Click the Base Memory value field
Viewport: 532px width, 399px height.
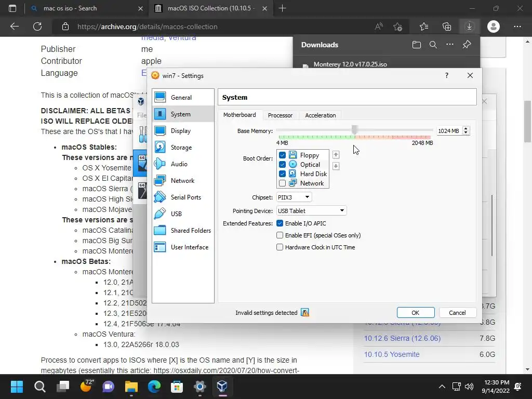pos(449,130)
